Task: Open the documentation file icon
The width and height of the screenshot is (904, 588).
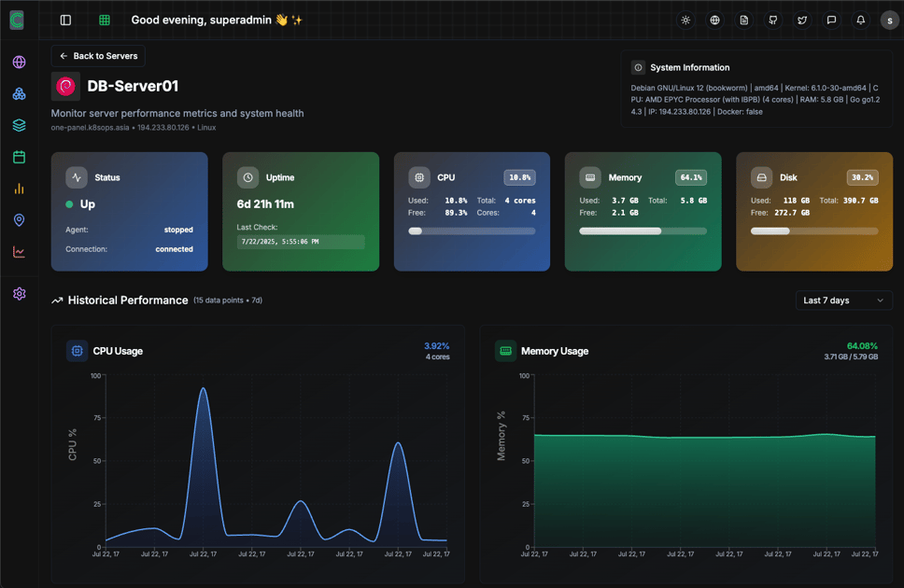Action: pyautogui.click(x=744, y=21)
